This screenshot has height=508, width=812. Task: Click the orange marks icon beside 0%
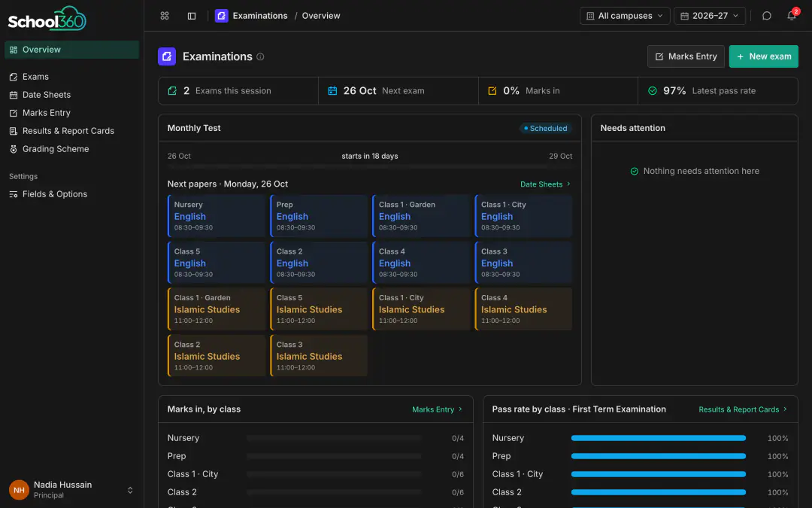492,91
